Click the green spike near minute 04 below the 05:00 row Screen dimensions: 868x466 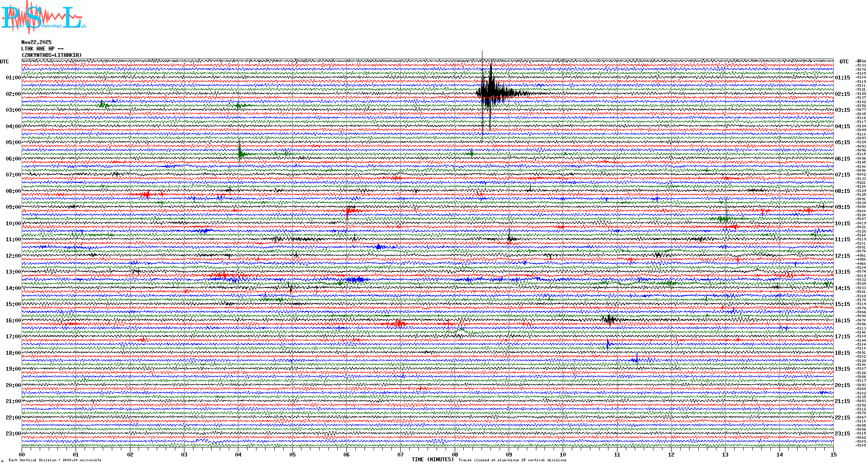click(x=240, y=152)
